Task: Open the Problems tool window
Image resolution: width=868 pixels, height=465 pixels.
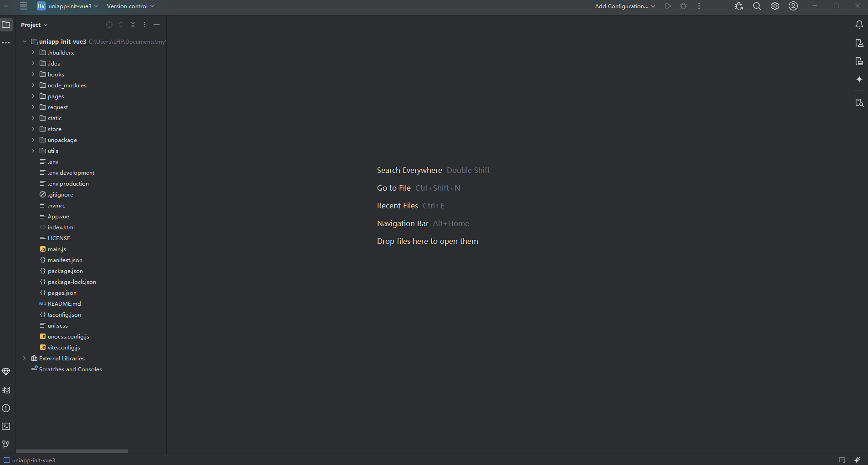Action: (x=6, y=408)
